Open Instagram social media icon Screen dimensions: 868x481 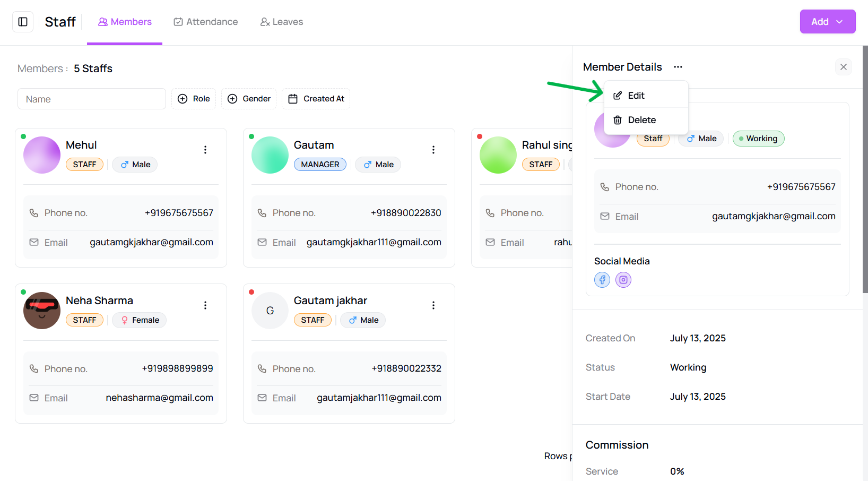pos(623,280)
